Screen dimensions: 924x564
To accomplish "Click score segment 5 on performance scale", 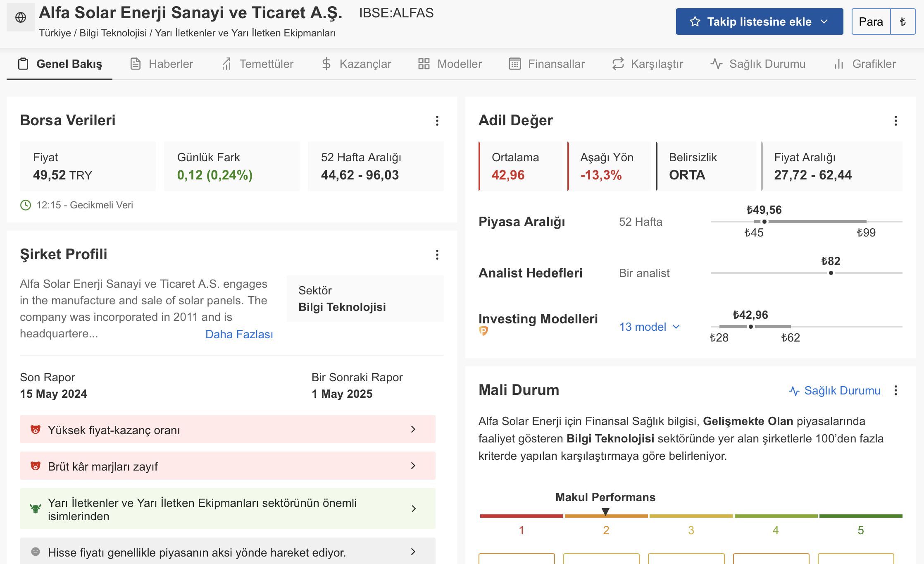I will tap(861, 516).
